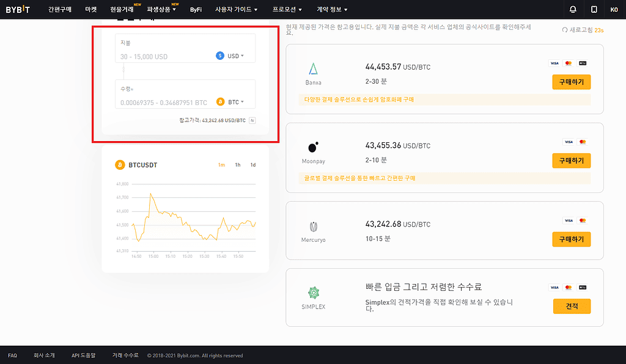Open the 회사 소개 footer link
The image size is (626, 364).
[44, 355]
